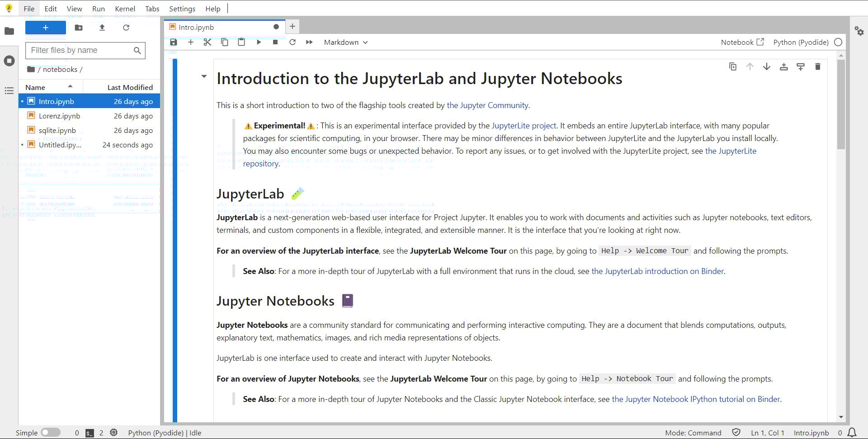Open the Tabs menu
Image resolution: width=868 pixels, height=439 pixels.
[x=152, y=9]
